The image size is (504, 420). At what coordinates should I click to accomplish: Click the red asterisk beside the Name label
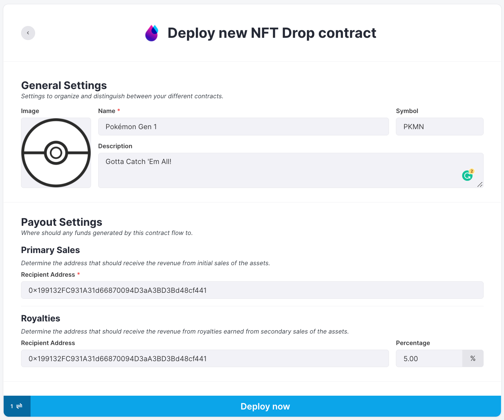[x=119, y=111]
